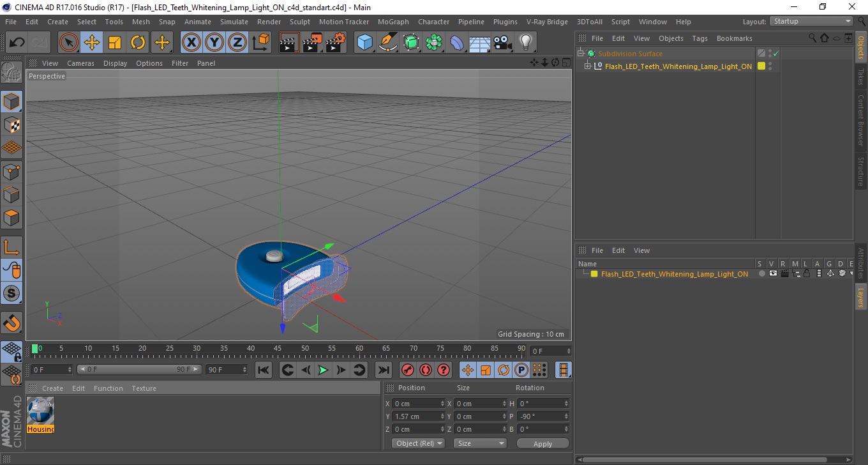Screen dimensions: 868x465
Task: Open the Layout dropdown Startup
Action: coord(812,21)
